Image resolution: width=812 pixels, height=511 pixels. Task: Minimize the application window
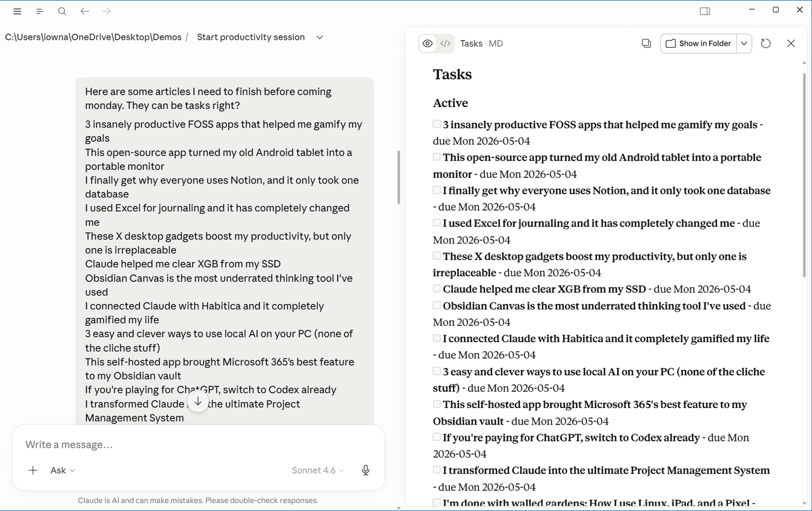752,10
